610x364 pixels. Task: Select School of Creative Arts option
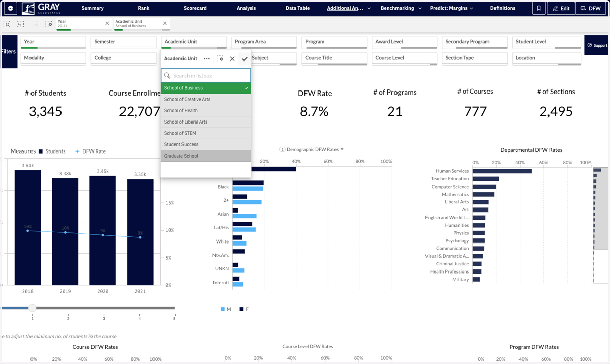click(206, 100)
